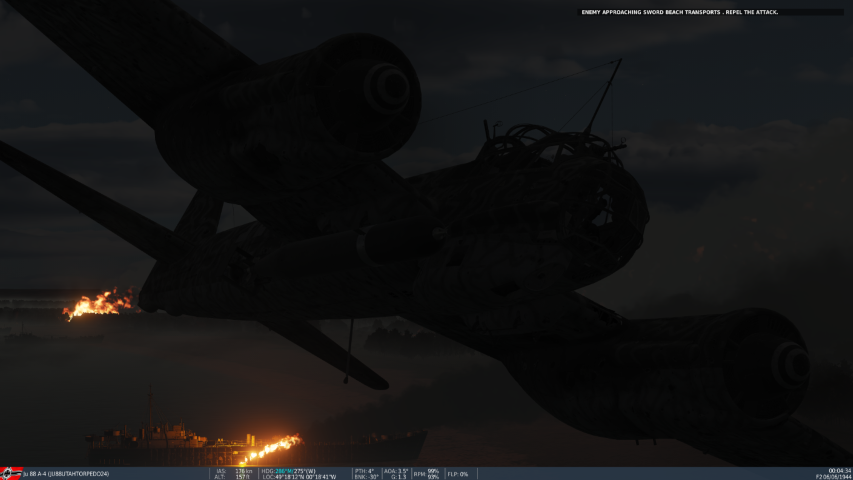Screen dimensions: 853x480
Task: Click the G-force readout
Action: pyautogui.click(x=396, y=477)
